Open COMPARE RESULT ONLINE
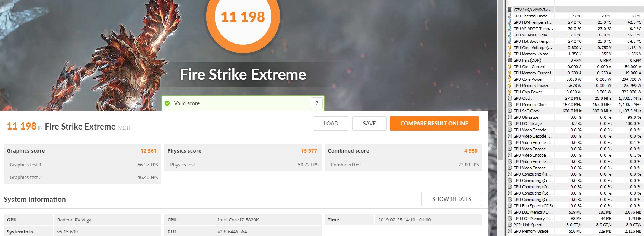This screenshot has height=236, width=644. pyautogui.click(x=434, y=124)
